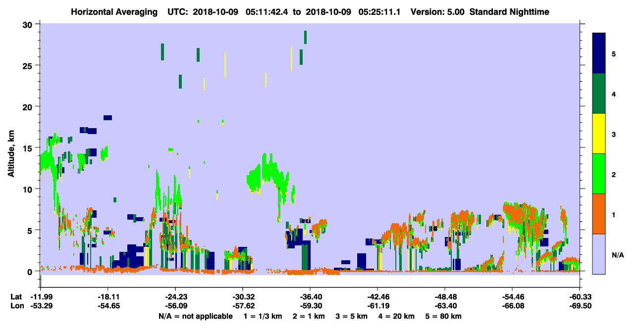Click the '5 = 80 km' legend text

tap(443, 316)
